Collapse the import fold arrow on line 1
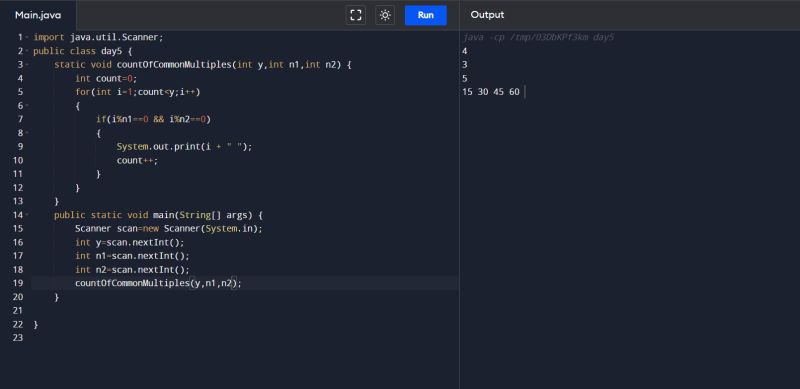Image resolution: width=800 pixels, height=389 pixels. click(27, 37)
